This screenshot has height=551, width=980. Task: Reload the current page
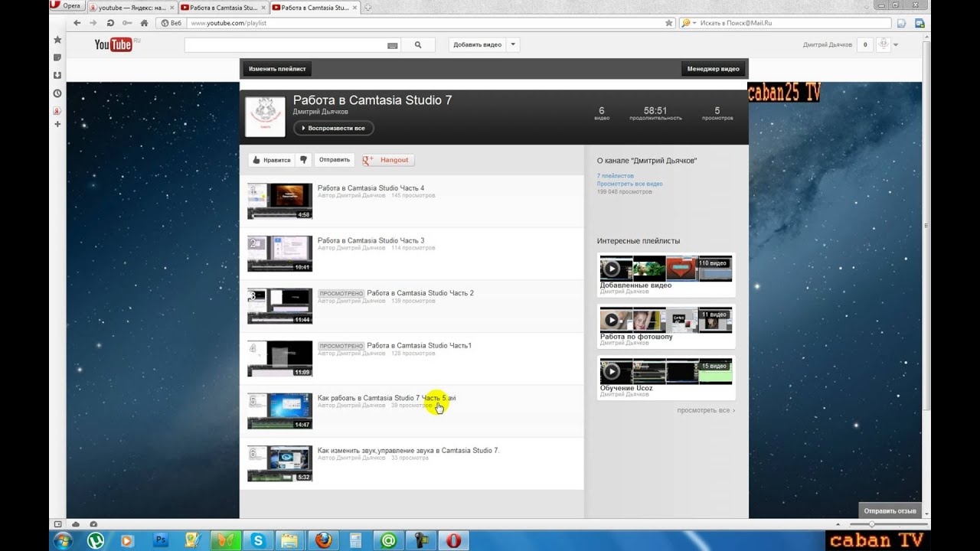tap(111, 23)
